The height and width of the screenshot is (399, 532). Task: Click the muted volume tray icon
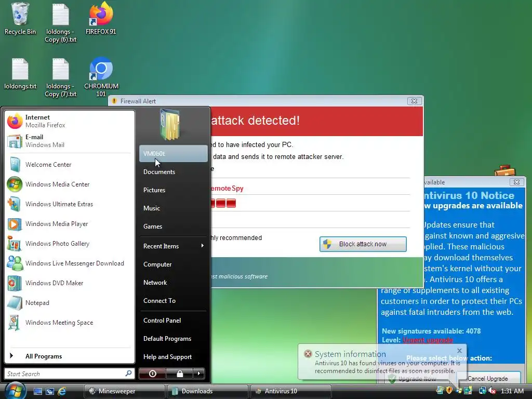[x=493, y=391]
